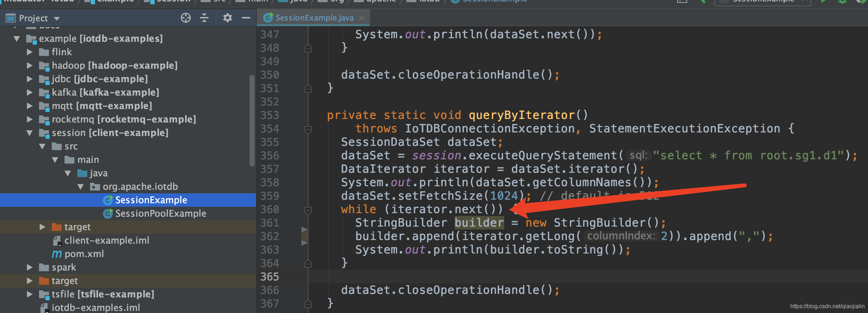
Task: Toggle fold end marker at line 367
Action: [x=308, y=304]
